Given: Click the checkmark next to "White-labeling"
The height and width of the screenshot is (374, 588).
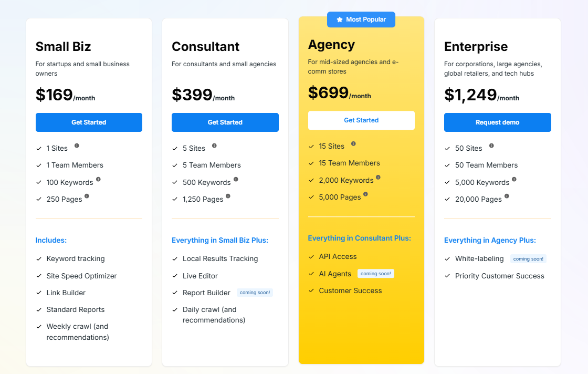Looking at the screenshot, I should (447, 258).
